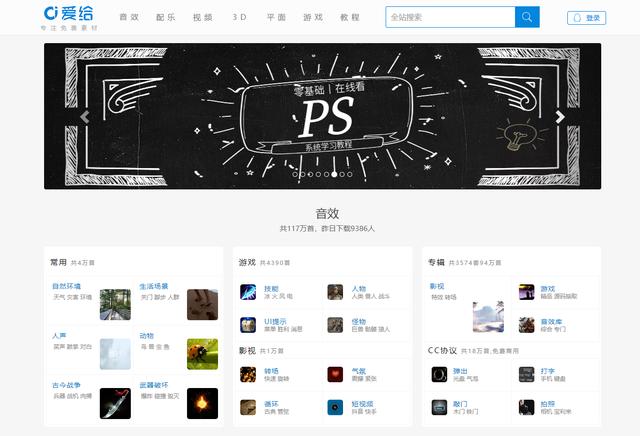Click the 怪物 monster icon
The height and width of the screenshot is (436, 640).
(335, 325)
